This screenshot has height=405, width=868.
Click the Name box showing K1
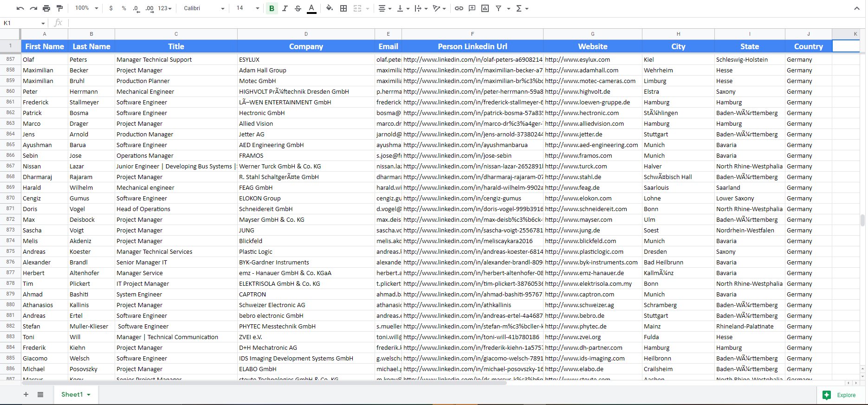pyautogui.click(x=23, y=23)
